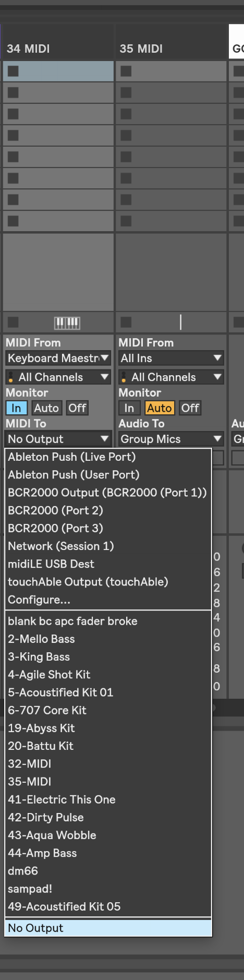Open All Ins input dropdown on 35 MIDI
This screenshot has width=244, height=980.
click(171, 358)
